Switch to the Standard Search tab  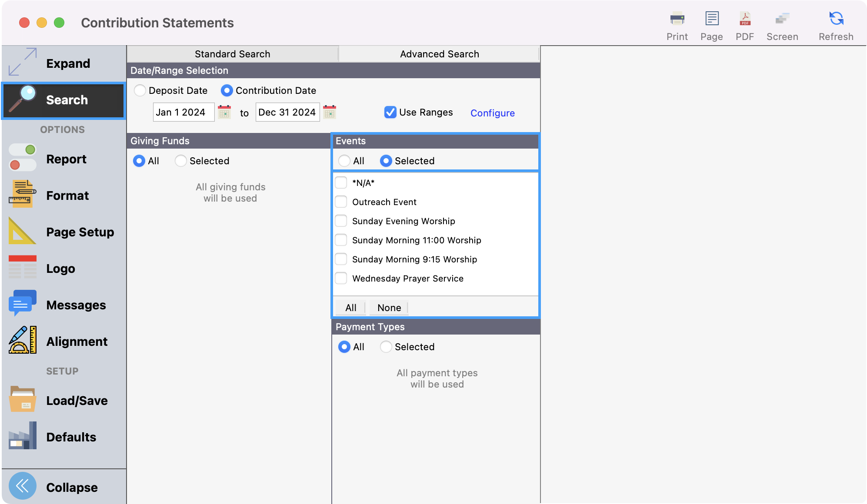232,54
